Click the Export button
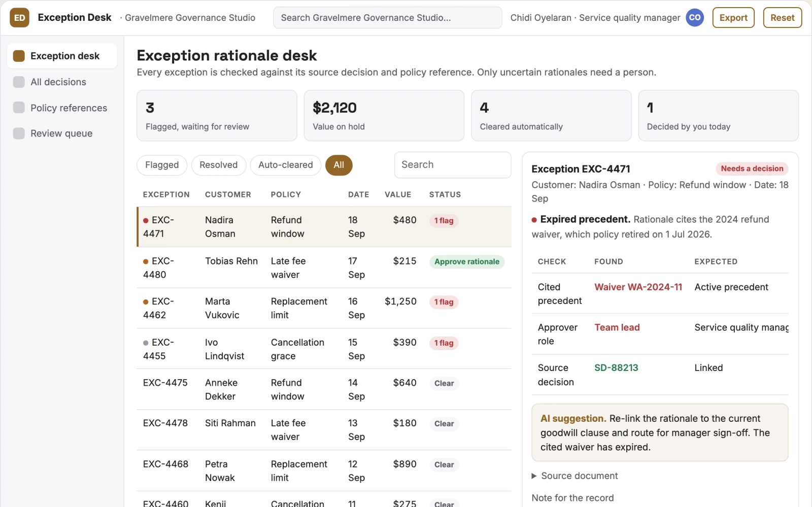Screen dimensions: 812x507 (733, 18)
